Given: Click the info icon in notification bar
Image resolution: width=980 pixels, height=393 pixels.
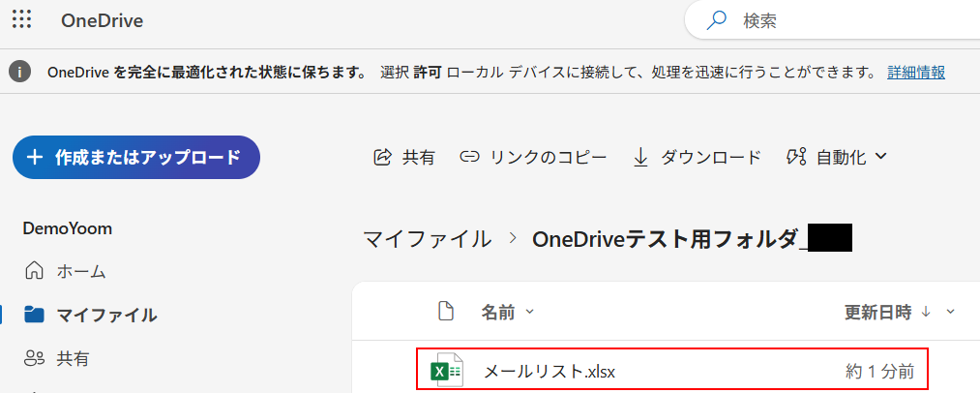Looking at the screenshot, I should pyautogui.click(x=20, y=72).
